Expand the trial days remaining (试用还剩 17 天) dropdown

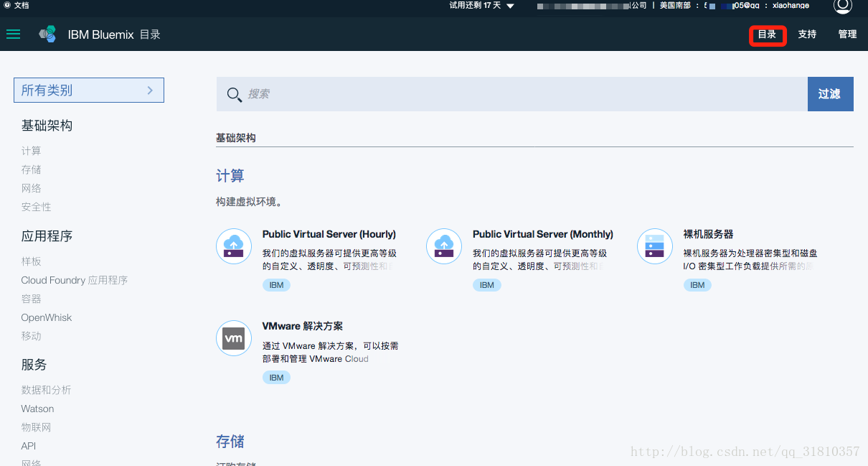pos(510,6)
